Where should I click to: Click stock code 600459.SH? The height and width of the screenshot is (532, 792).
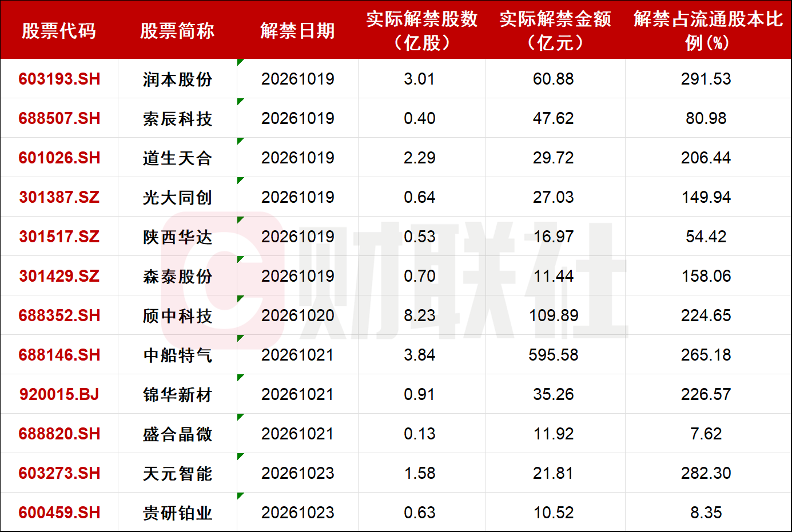(x=59, y=513)
